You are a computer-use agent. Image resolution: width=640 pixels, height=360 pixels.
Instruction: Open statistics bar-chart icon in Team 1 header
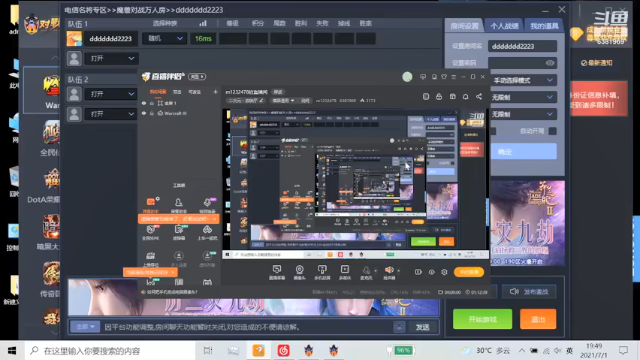pos(203,23)
